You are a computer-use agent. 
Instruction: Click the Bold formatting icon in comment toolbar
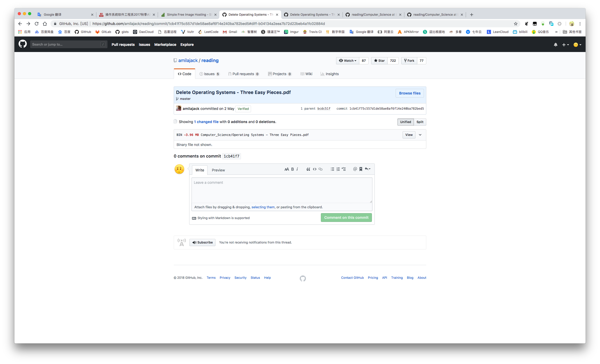click(x=292, y=169)
